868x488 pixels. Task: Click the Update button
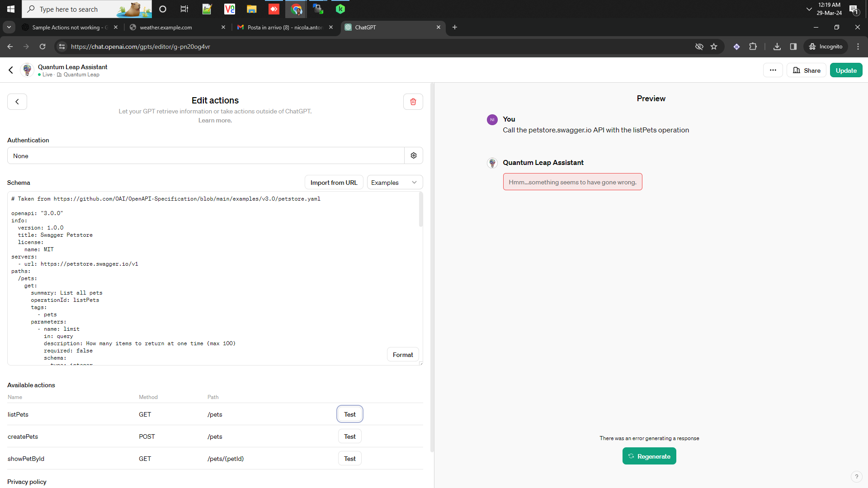pyautogui.click(x=846, y=70)
